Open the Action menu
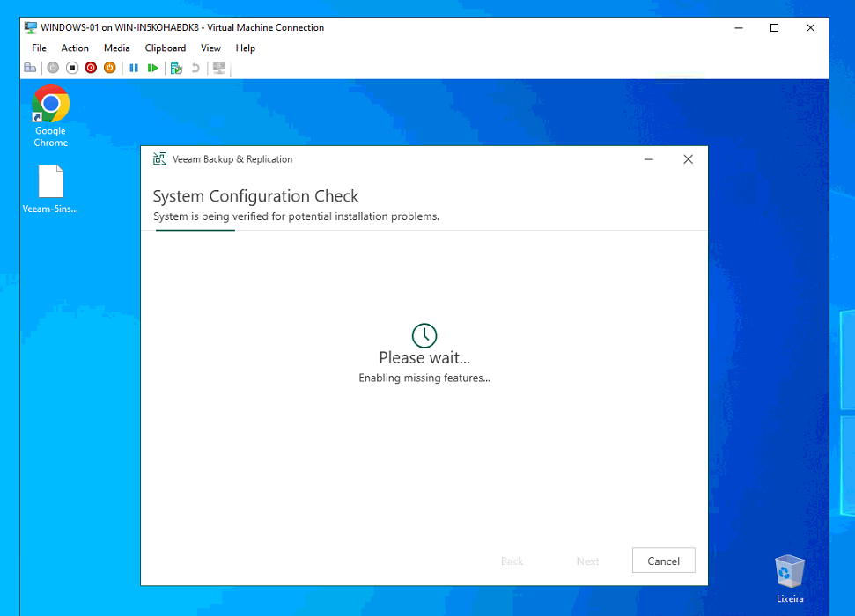855x616 pixels. (75, 48)
